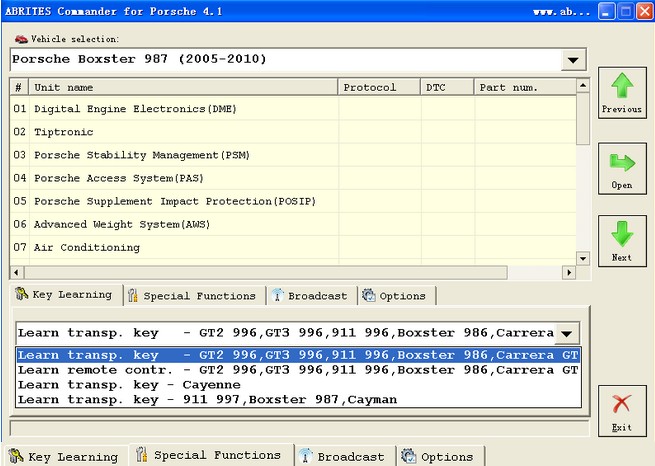Click the green Open arrow button

point(622,168)
